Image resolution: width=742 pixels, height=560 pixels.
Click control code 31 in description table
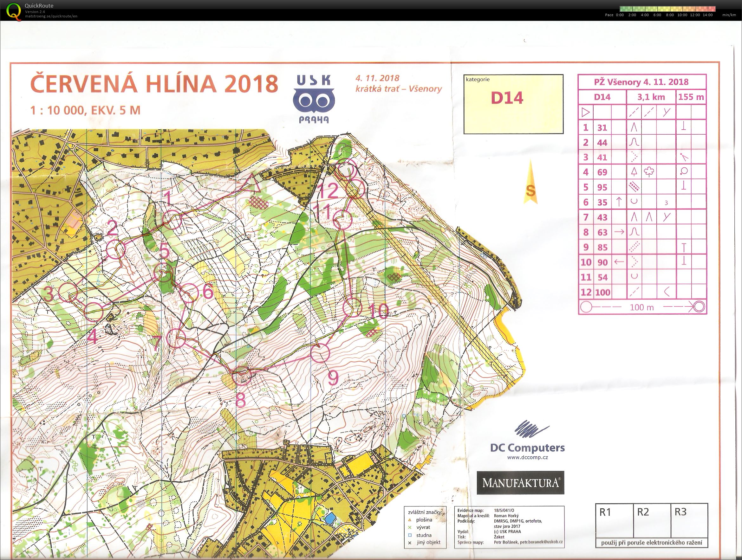point(602,128)
